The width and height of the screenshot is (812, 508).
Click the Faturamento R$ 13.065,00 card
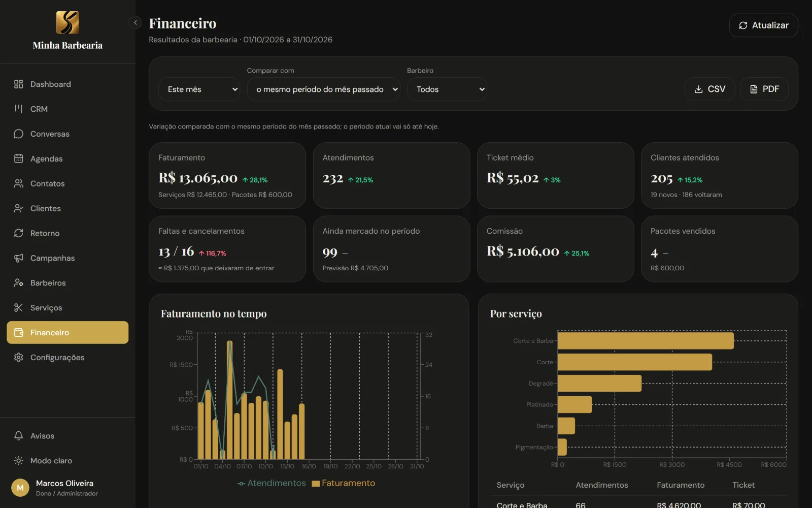(227, 175)
